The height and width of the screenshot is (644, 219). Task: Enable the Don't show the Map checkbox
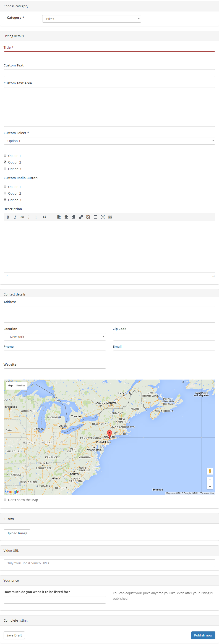(x=5, y=499)
